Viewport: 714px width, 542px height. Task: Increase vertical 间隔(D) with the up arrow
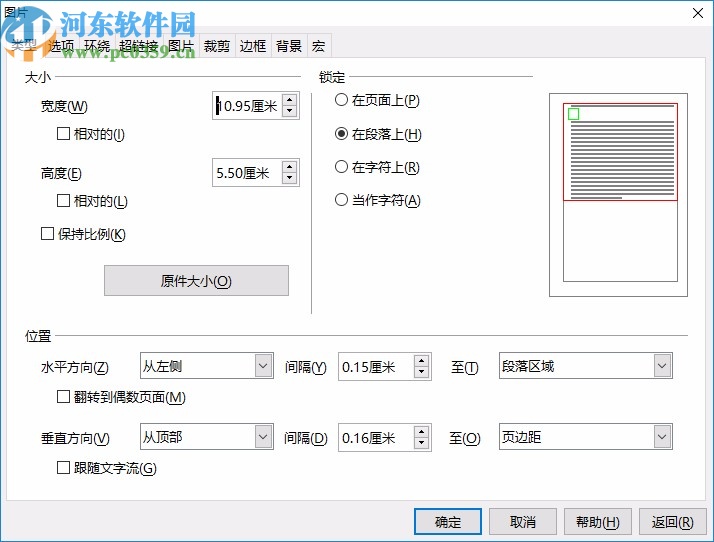point(422,432)
